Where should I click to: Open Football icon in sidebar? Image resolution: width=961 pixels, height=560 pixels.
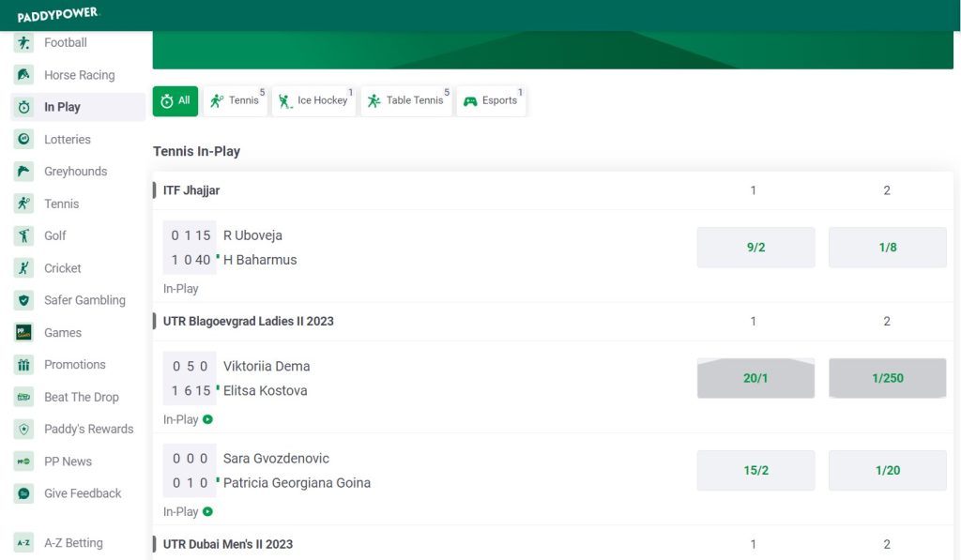[x=23, y=43]
